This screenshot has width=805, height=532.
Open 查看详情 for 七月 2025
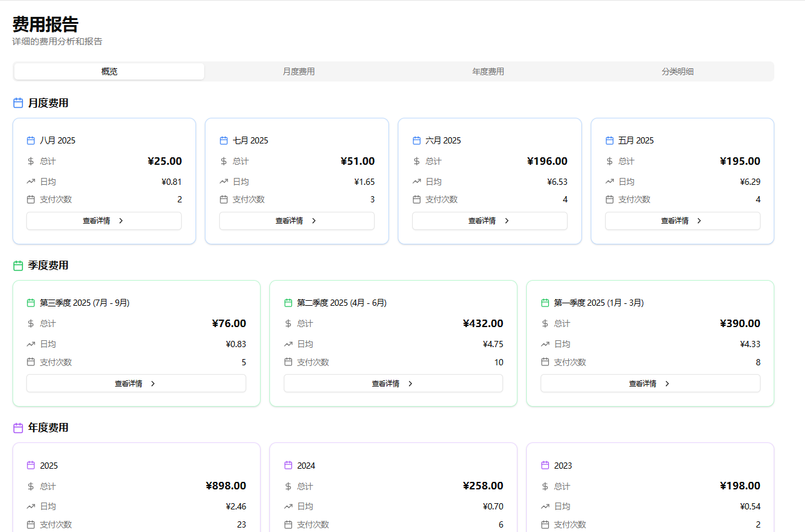[297, 221]
